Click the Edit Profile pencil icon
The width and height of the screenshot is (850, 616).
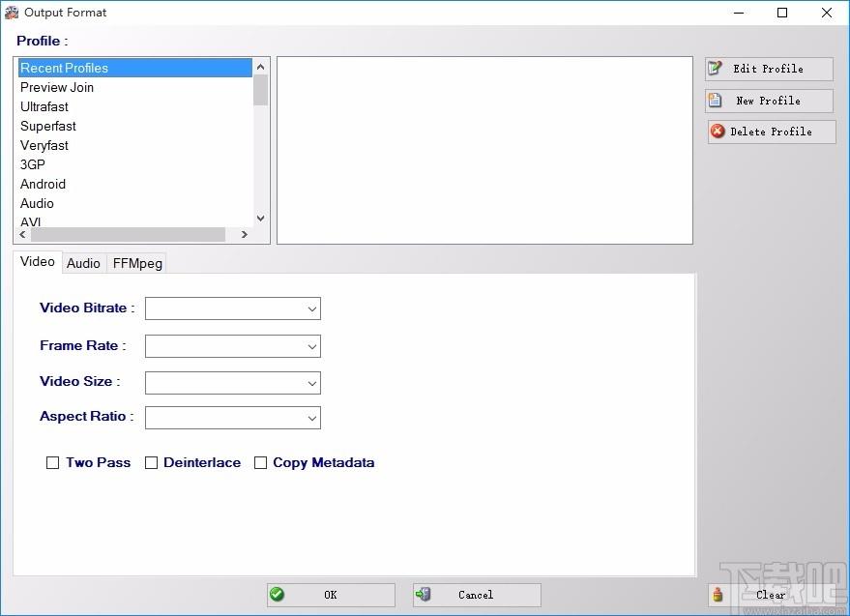(715, 68)
